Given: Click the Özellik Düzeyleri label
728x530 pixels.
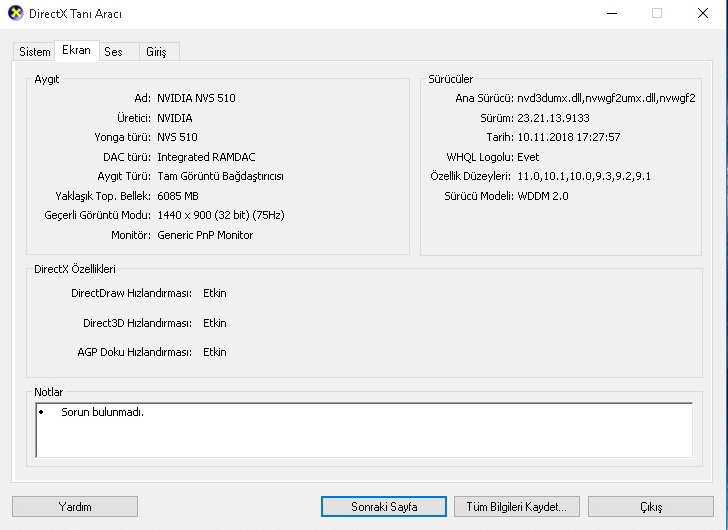Looking at the screenshot, I should [470, 176].
